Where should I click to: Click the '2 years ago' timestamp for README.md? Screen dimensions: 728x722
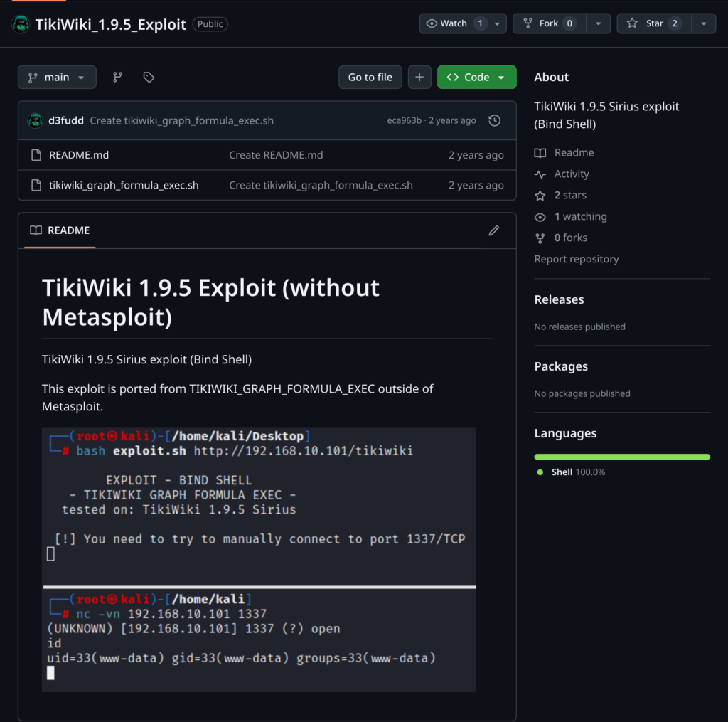tap(476, 155)
